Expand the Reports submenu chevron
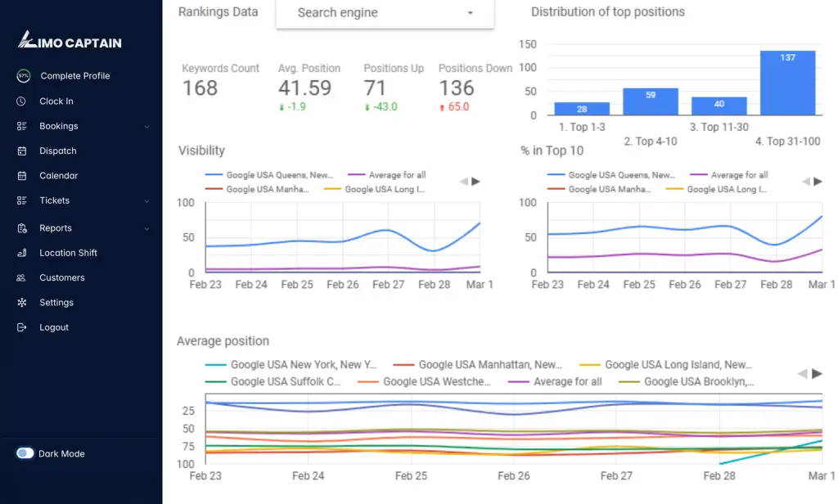 click(x=146, y=229)
